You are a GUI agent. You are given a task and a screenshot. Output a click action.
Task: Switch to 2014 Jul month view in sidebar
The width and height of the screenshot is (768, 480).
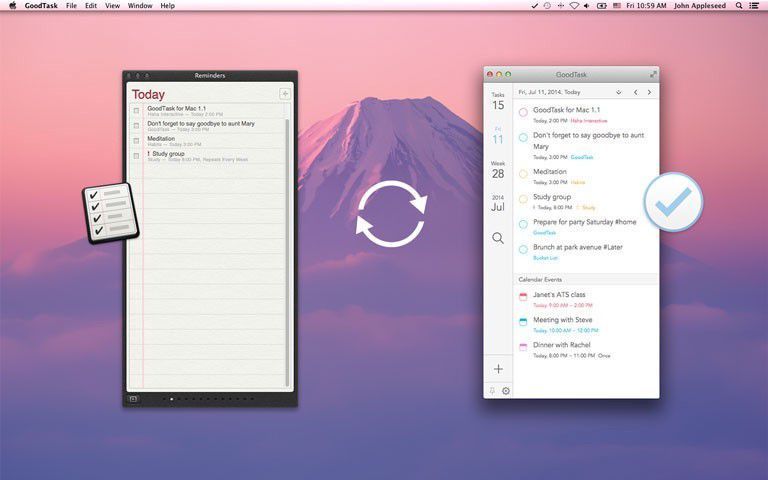coord(498,203)
